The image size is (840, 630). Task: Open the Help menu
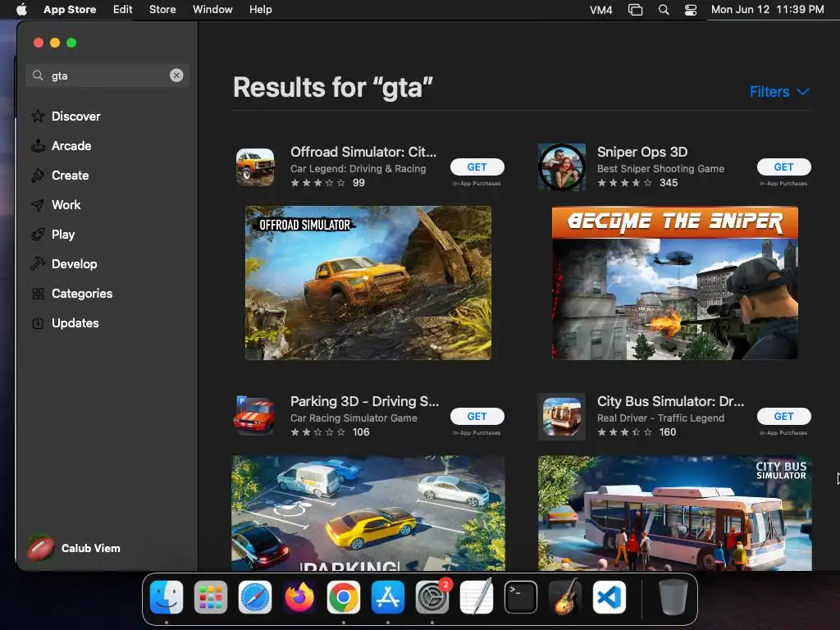260,10
